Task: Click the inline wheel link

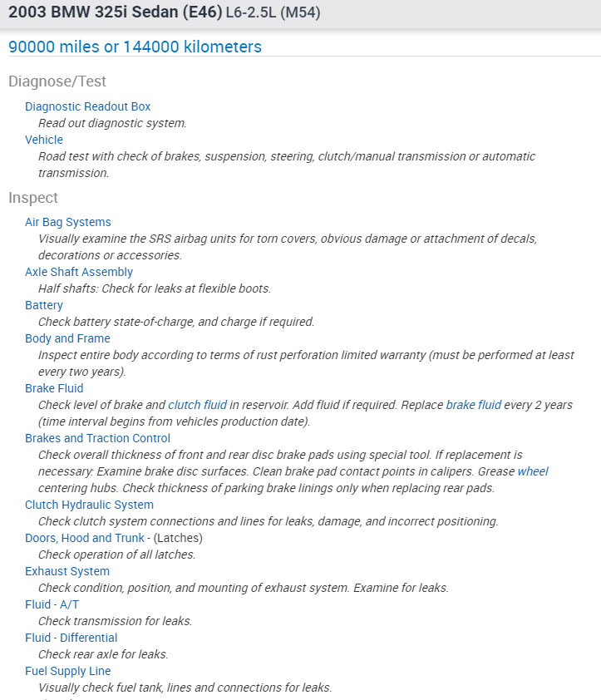Action: 533,471
